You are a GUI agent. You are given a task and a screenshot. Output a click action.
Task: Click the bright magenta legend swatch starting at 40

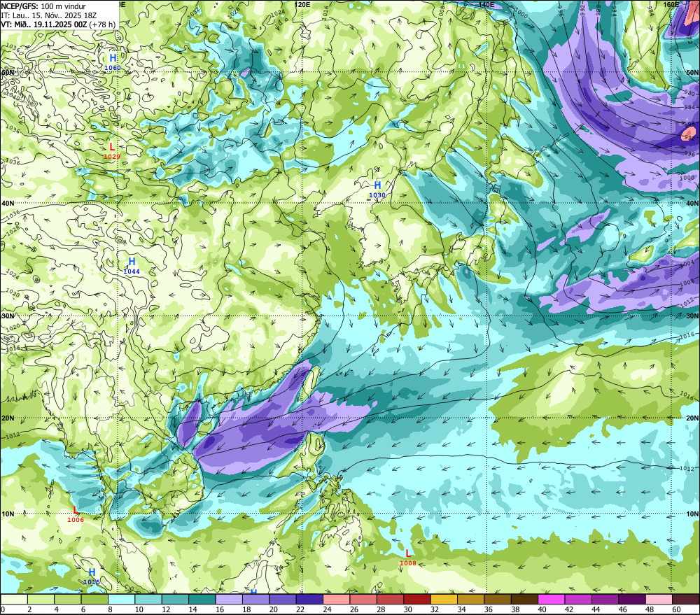point(552,600)
